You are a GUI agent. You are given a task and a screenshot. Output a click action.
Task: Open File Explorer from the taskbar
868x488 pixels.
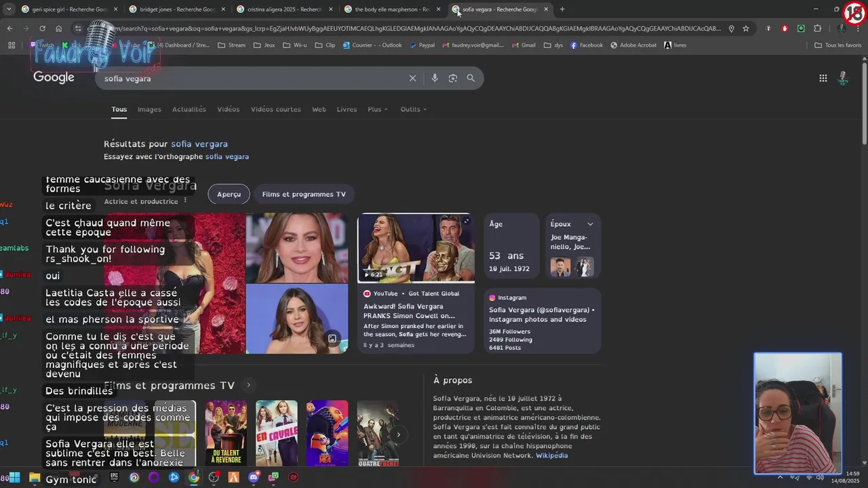click(35, 477)
